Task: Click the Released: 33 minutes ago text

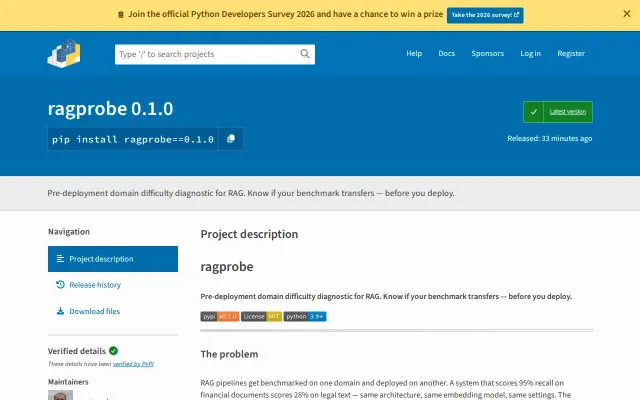Action: [550, 138]
